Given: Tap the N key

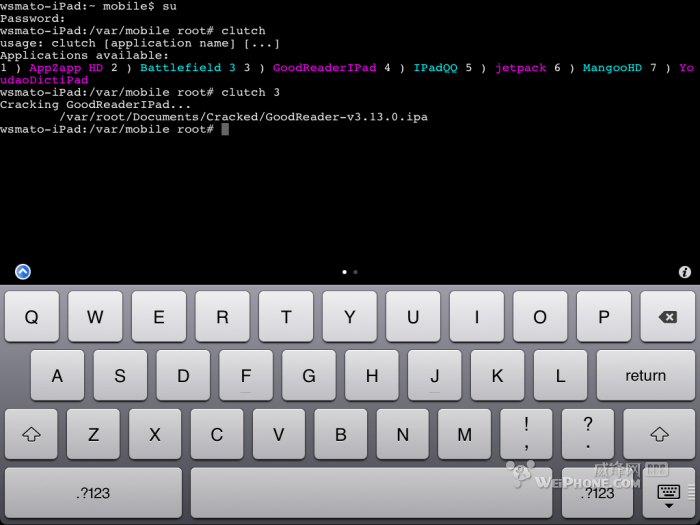Looking at the screenshot, I should click(403, 433).
